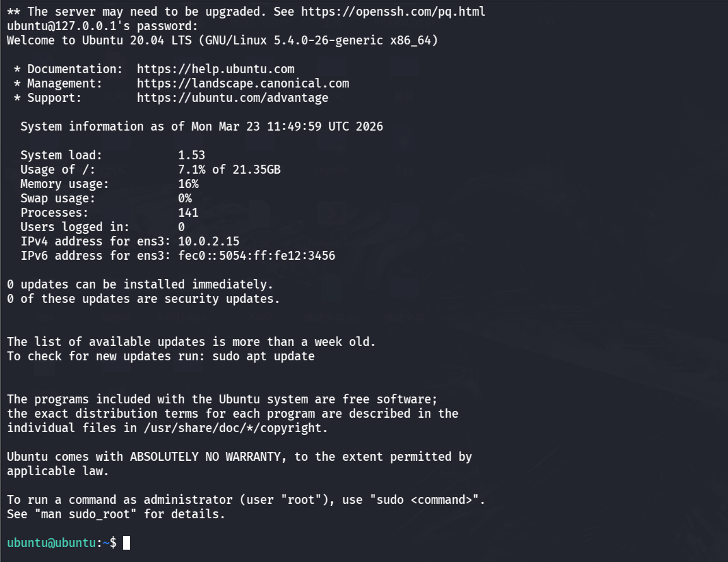Click the Processes count 141

(188, 213)
